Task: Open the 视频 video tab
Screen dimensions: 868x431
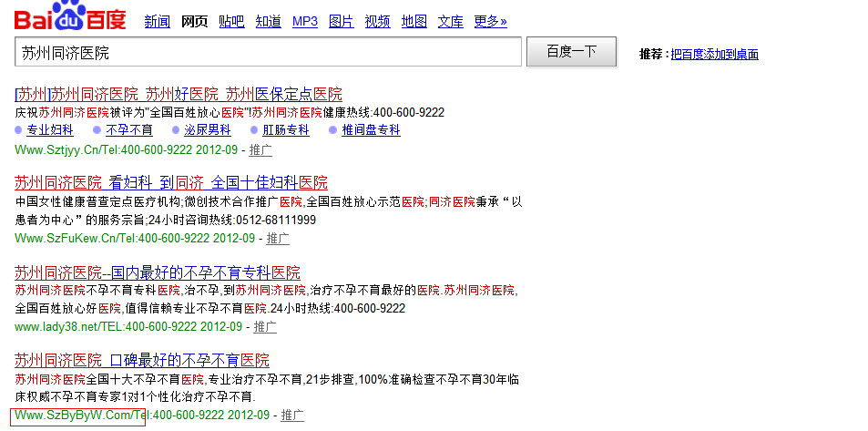Action: tap(377, 21)
